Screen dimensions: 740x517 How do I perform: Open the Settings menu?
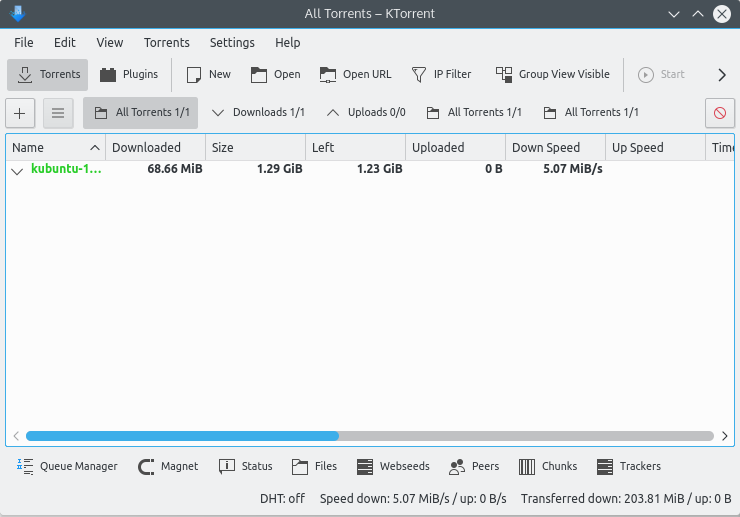tap(232, 43)
